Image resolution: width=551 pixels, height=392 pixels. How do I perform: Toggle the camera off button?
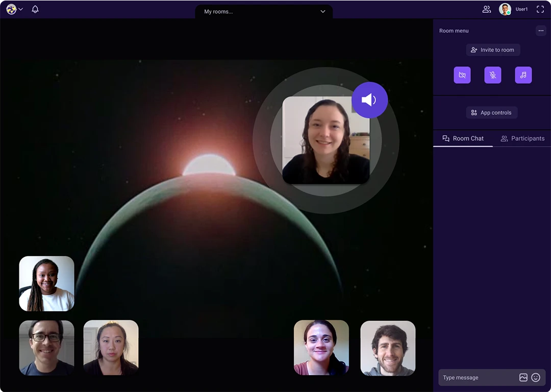coord(462,75)
